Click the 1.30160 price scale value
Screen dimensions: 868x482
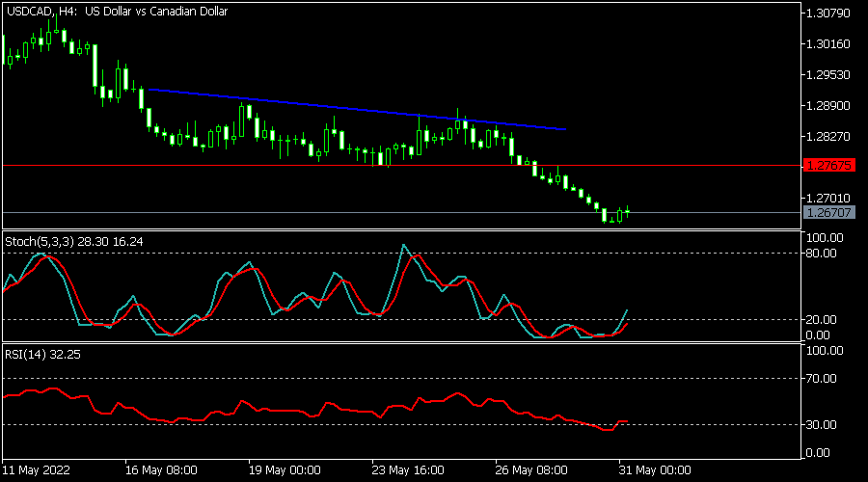pos(828,44)
